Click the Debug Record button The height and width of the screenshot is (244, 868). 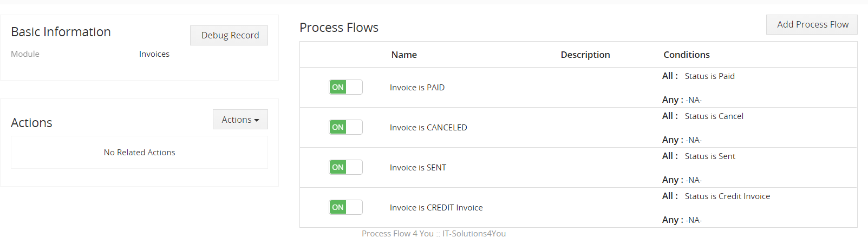point(230,35)
